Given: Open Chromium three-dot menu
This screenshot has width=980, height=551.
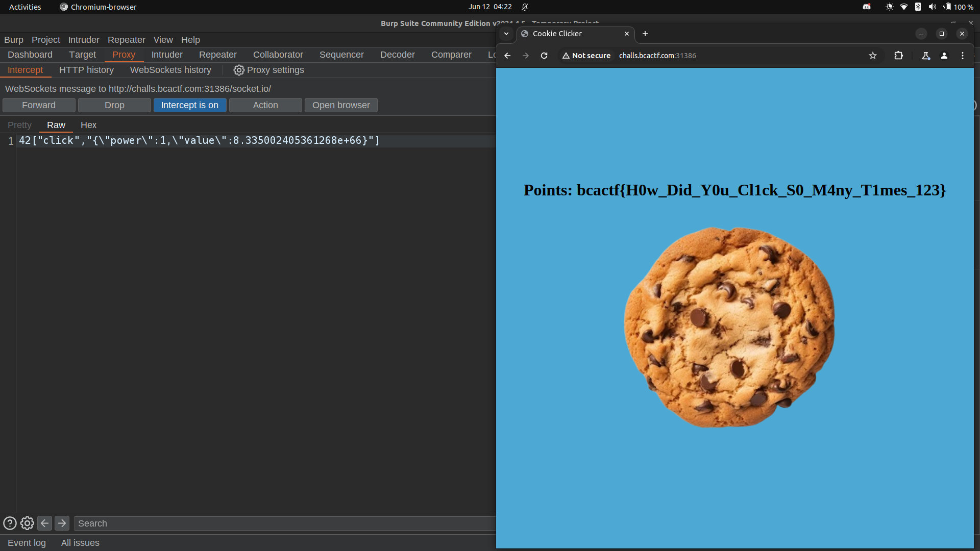Looking at the screenshot, I should pos(963,56).
